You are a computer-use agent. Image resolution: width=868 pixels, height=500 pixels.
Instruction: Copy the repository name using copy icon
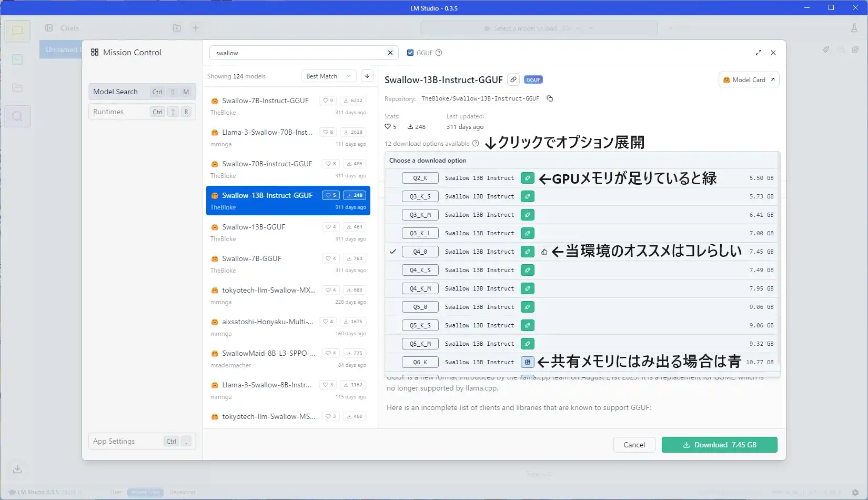pyautogui.click(x=550, y=98)
